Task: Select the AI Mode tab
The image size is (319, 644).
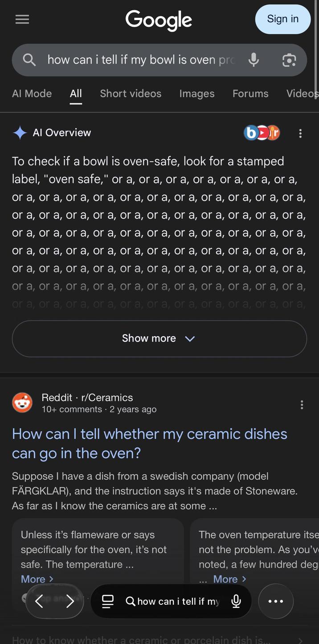Action: click(32, 94)
